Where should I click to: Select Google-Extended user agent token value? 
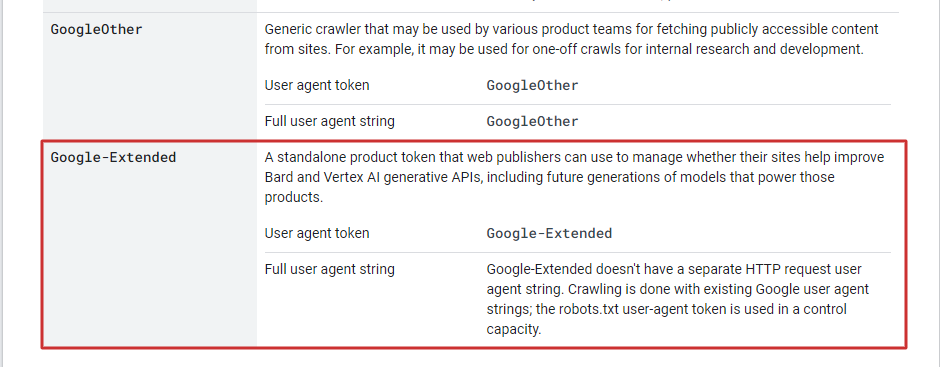point(549,233)
